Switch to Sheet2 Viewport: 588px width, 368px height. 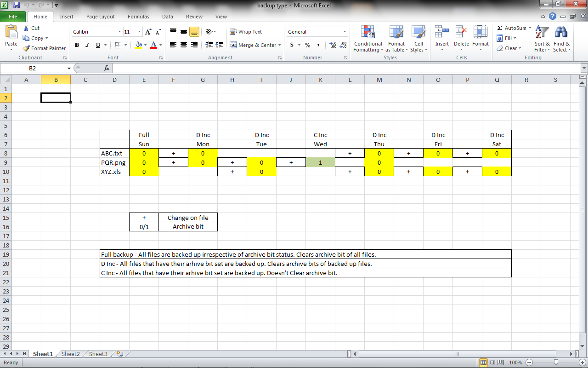(x=70, y=354)
